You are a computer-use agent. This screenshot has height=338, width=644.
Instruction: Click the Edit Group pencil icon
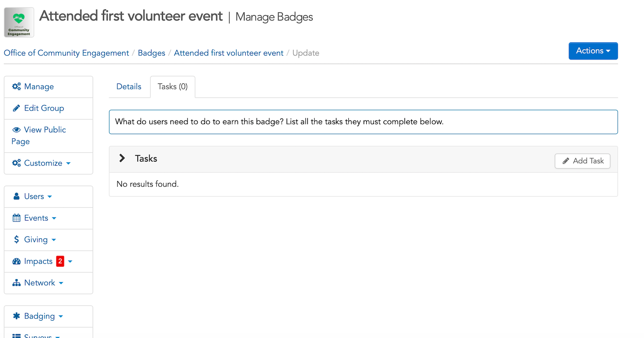(x=16, y=108)
